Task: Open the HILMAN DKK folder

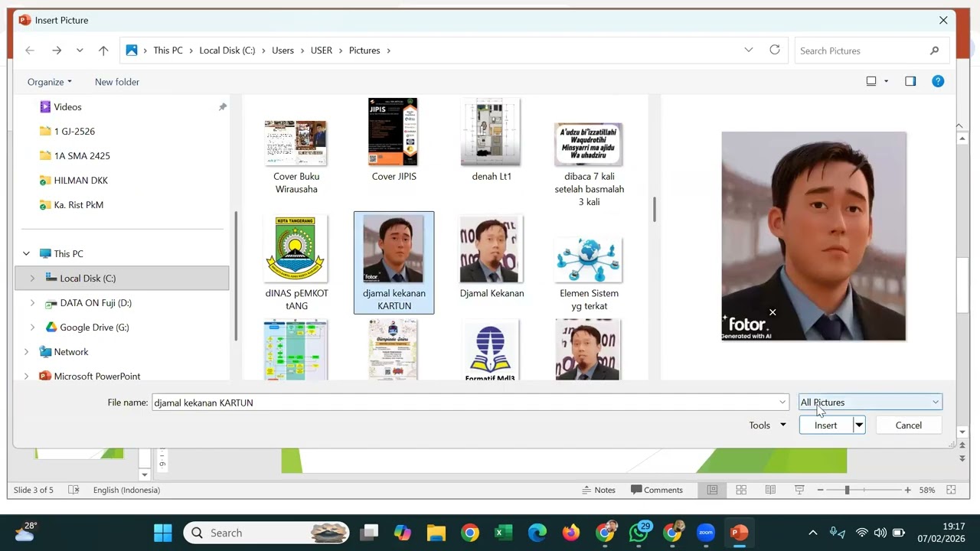Action: 80,181
